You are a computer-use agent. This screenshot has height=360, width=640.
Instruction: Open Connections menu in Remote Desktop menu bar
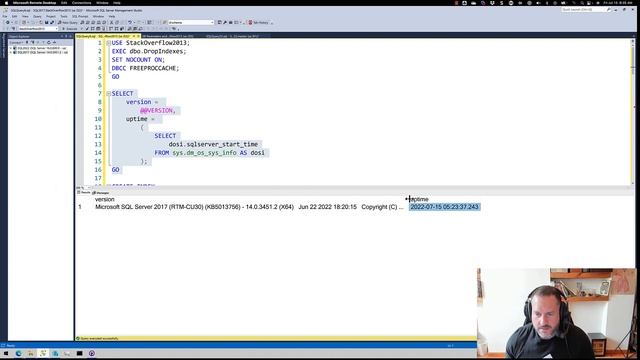point(81,3)
